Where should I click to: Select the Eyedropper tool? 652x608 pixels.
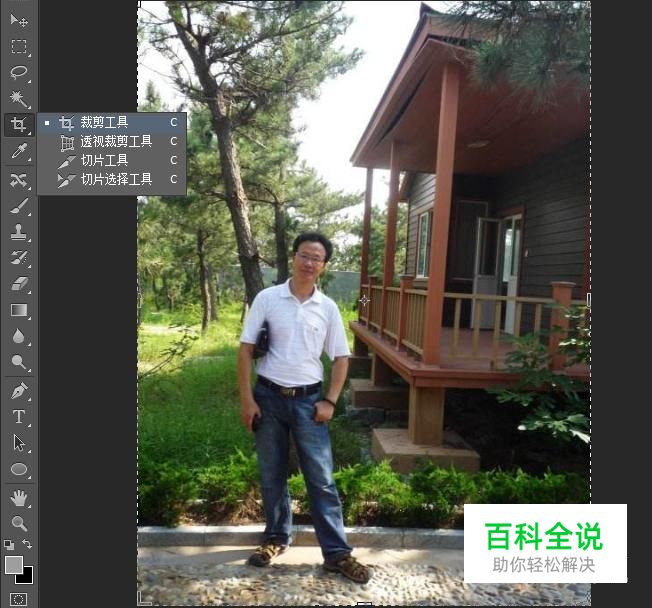[x=19, y=151]
